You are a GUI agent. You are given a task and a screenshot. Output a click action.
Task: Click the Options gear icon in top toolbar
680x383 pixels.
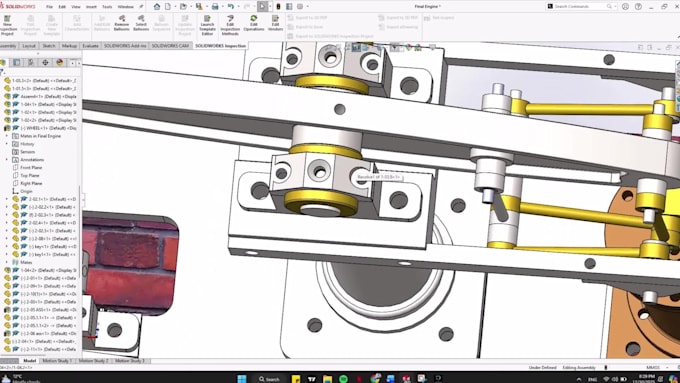(300, 7)
